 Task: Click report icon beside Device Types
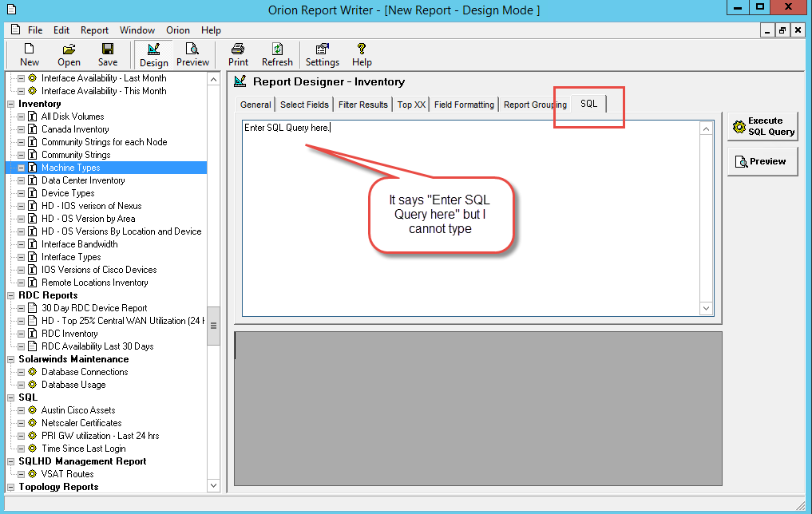32,193
